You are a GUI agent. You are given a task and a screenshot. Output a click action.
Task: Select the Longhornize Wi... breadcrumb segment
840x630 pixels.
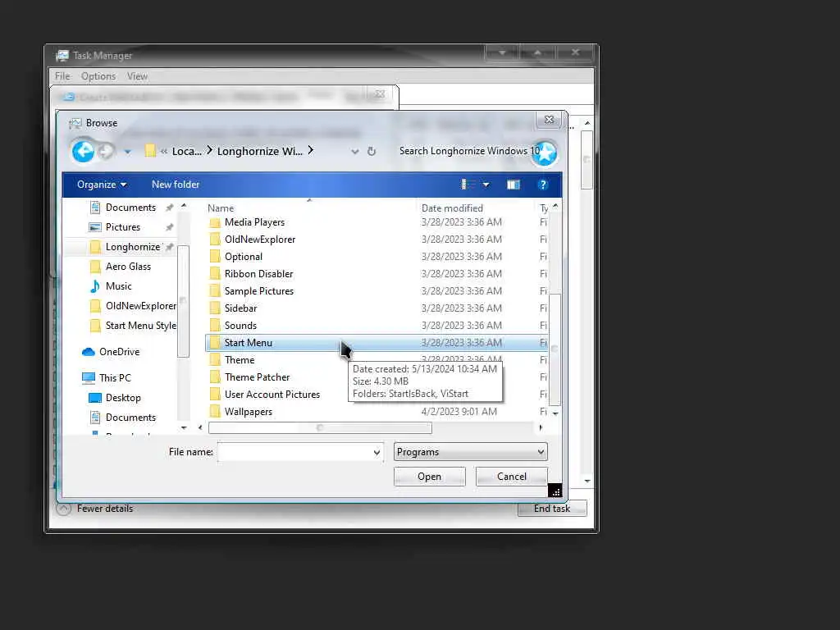pos(260,152)
